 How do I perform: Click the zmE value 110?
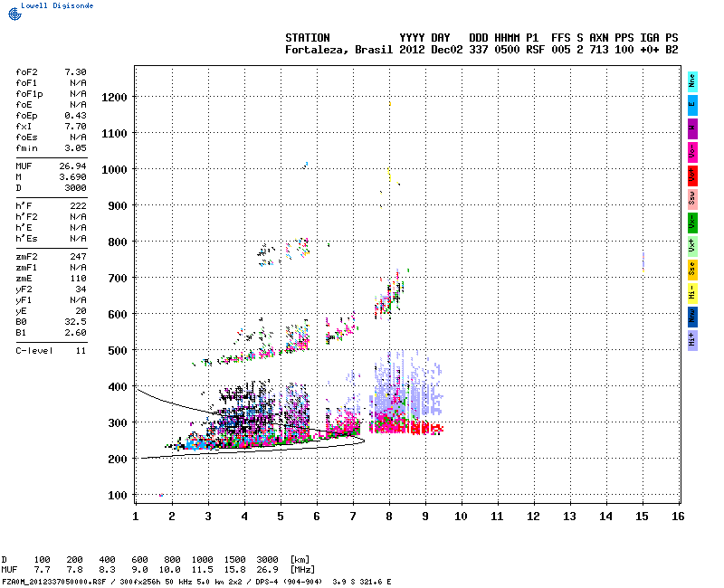[78, 279]
